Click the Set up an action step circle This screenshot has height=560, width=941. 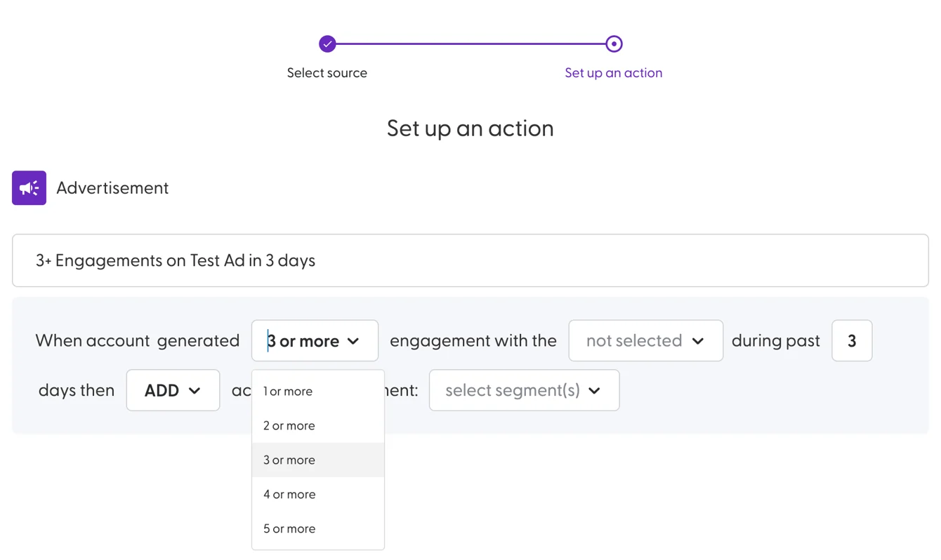coord(614,44)
